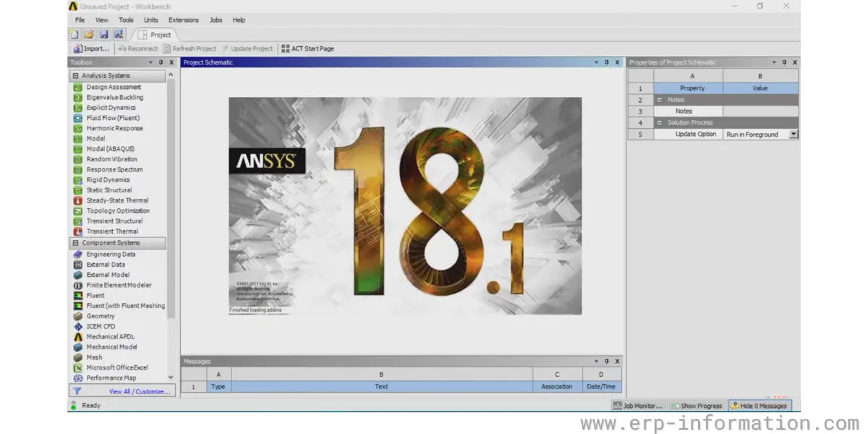868x434 pixels.
Task: Pin the Properties of Project Schematic panel
Action: (784, 62)
